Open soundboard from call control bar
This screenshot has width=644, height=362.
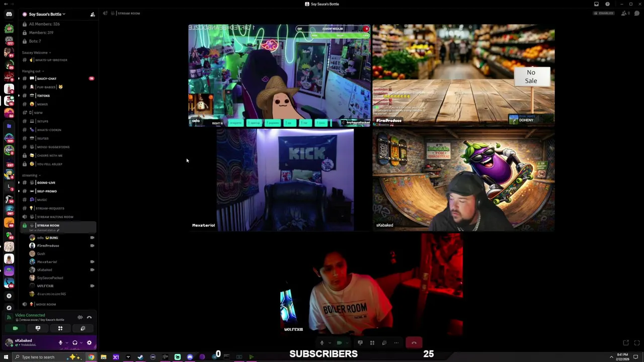click(384, 343)
